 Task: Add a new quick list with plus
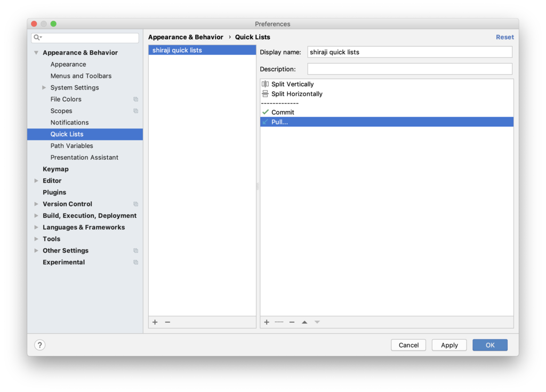(155, 322)
